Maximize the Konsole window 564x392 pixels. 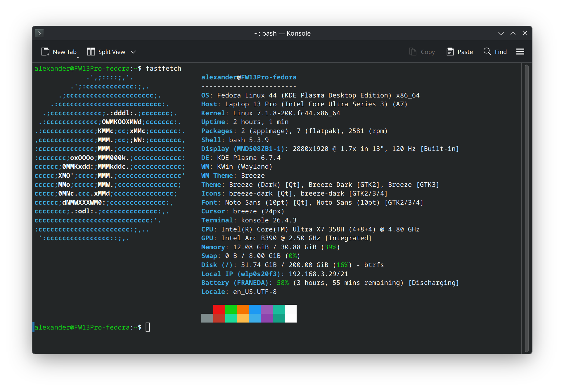click(x=513, y=33)
